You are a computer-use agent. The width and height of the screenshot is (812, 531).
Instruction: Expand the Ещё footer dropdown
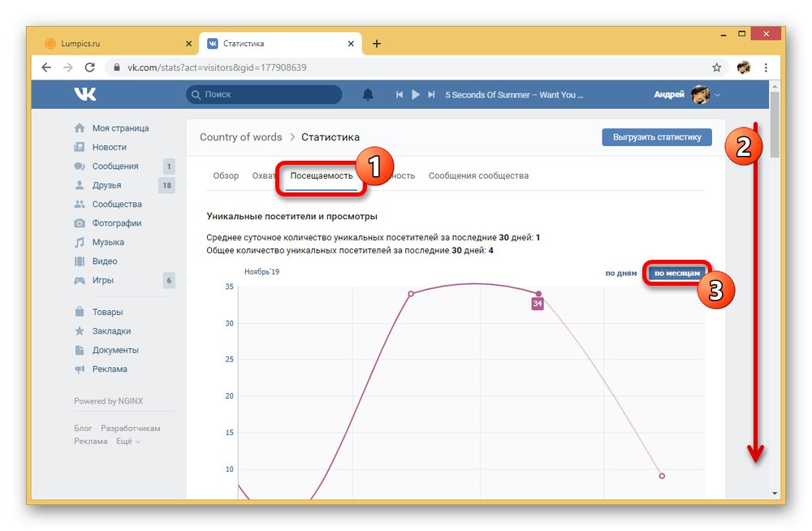coord(128,441)
